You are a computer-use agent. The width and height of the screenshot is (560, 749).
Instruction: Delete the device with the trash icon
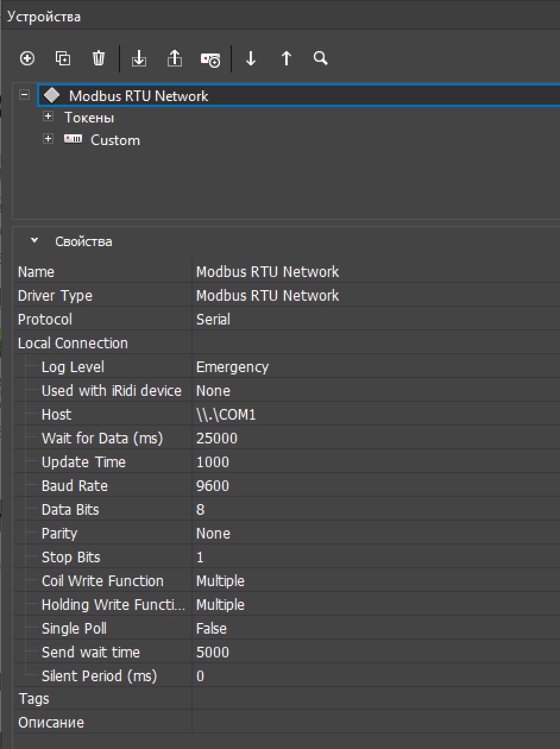(99, 58)
